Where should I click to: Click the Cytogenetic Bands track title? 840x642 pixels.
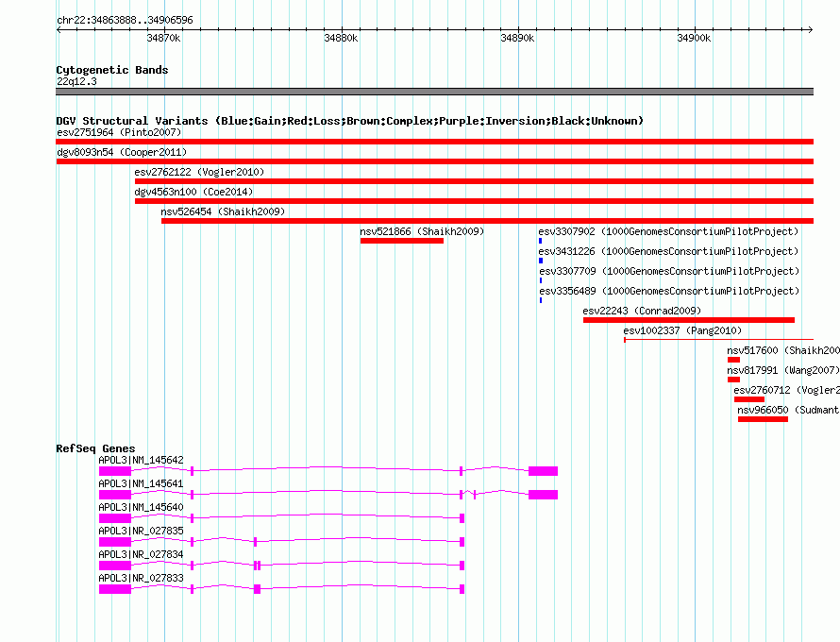pos(112,70)
